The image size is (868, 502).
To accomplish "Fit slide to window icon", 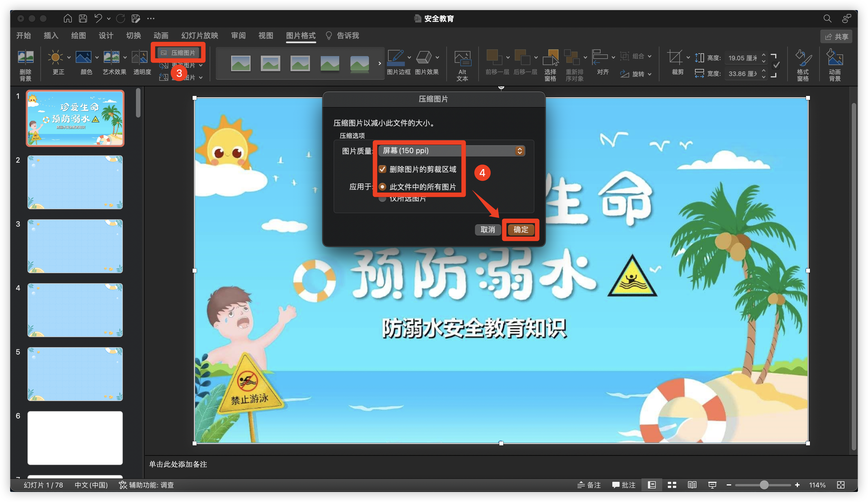I will tap(841, 485).
